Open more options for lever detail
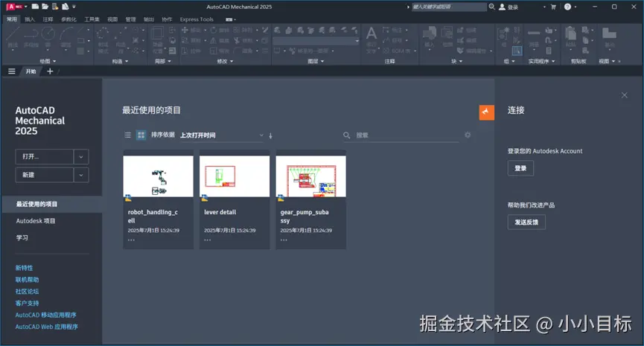Viewport: 644px width, 346px height. click(x=208, y=240)
